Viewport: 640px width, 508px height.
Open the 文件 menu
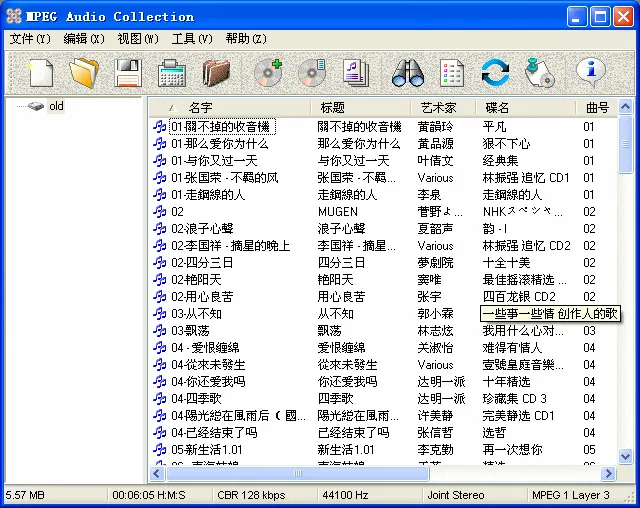tap(30, 39)
